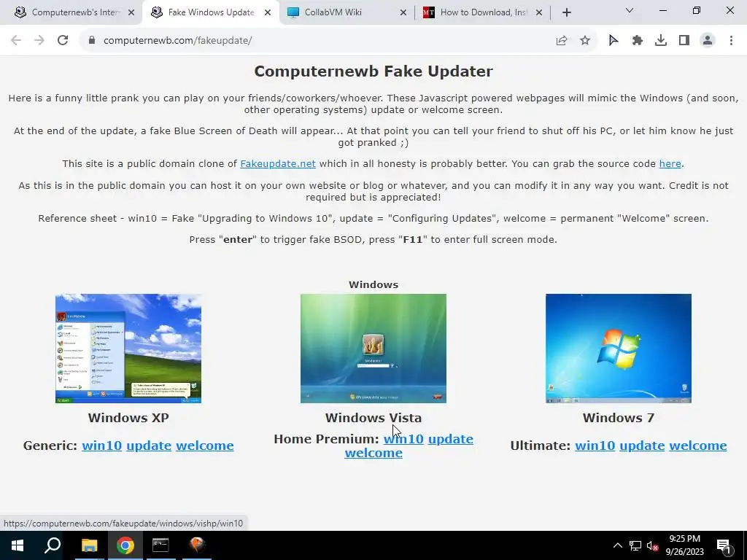Share this page via the share icon
Screen dimensions: 747x560
click(x=562, y=41)
